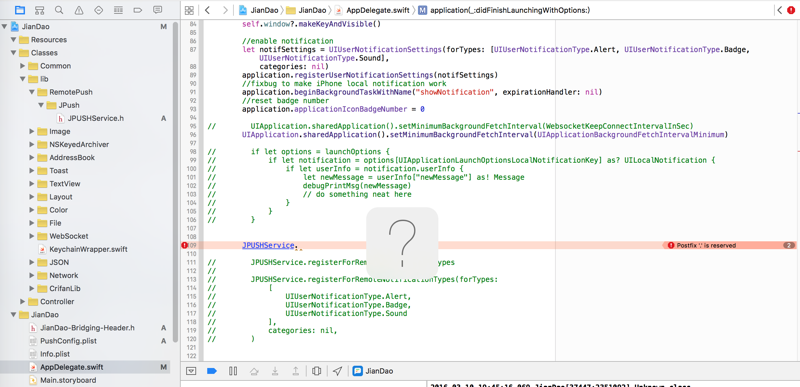Click the issue count badge 2
Screen dimensions: 800x387
click(x=789, y=245)
